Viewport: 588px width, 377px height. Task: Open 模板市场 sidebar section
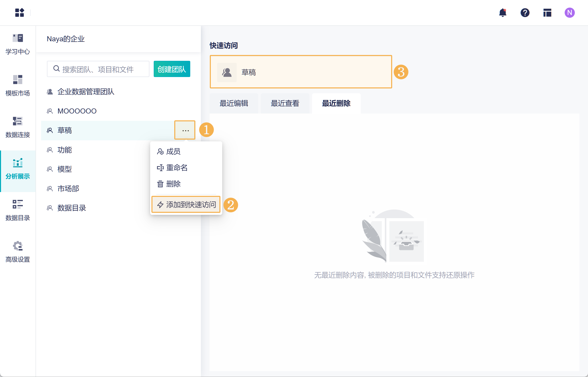(x=18, y=86)
